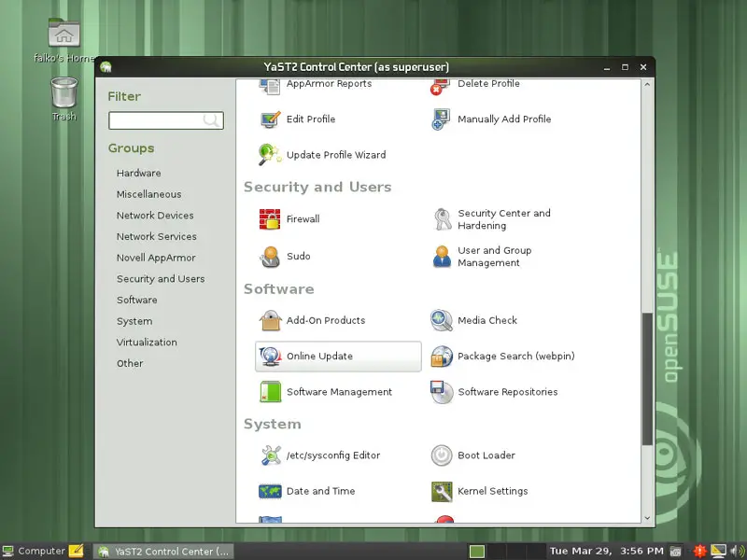Click the Software Repositories label
Image resolution: width=747 pixels, height=560 pixels.
(508, 392)
